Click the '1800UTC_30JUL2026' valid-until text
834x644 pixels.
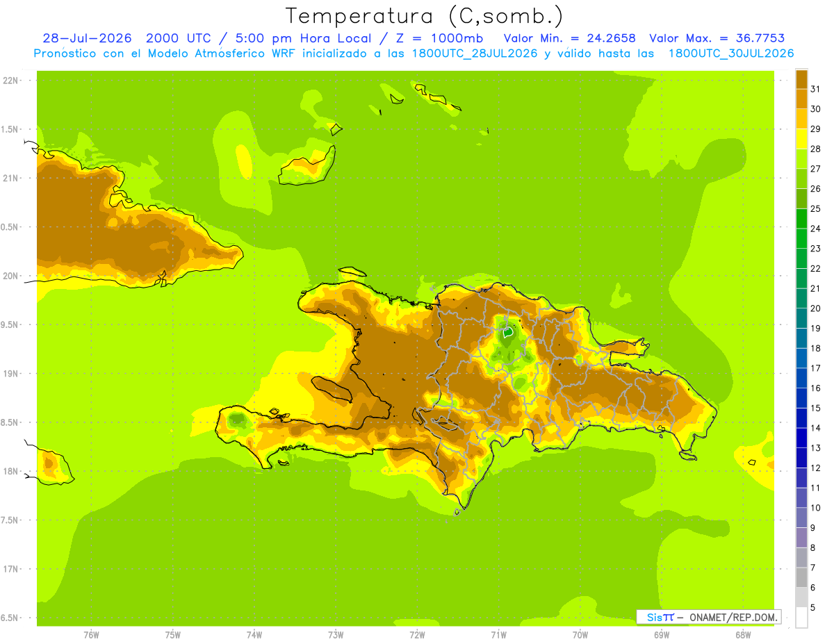pos(731,53)
